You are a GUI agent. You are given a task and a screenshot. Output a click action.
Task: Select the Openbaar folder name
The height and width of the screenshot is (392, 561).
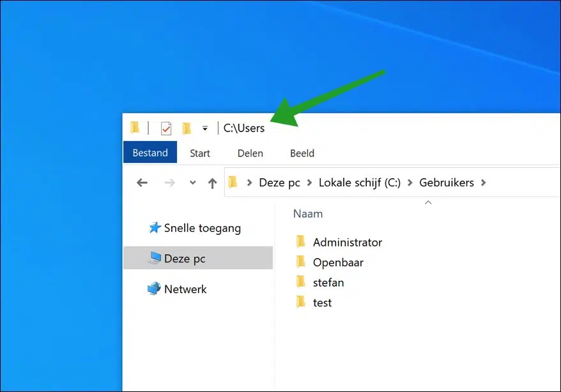(x=338, y=262)
